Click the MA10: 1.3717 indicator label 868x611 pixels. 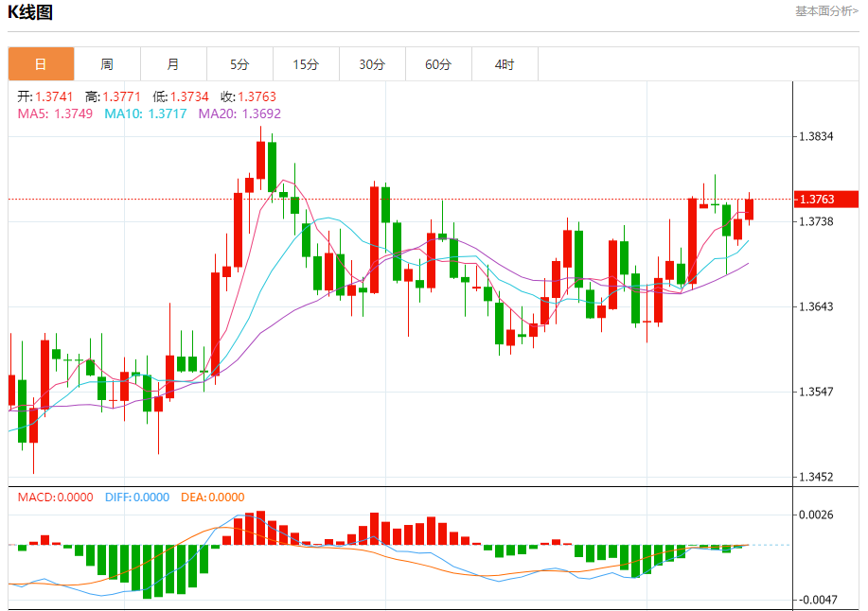(x=146, y=113)
